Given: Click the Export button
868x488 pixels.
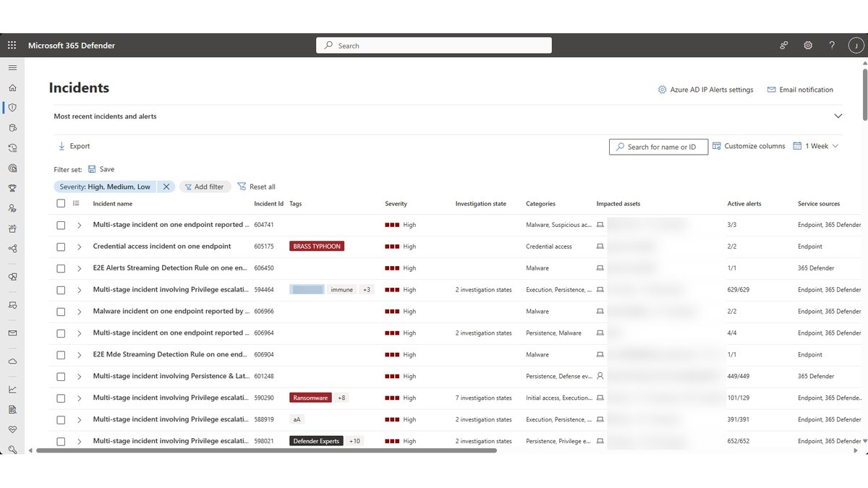Looking at the screenshot, I should (74, 146).
